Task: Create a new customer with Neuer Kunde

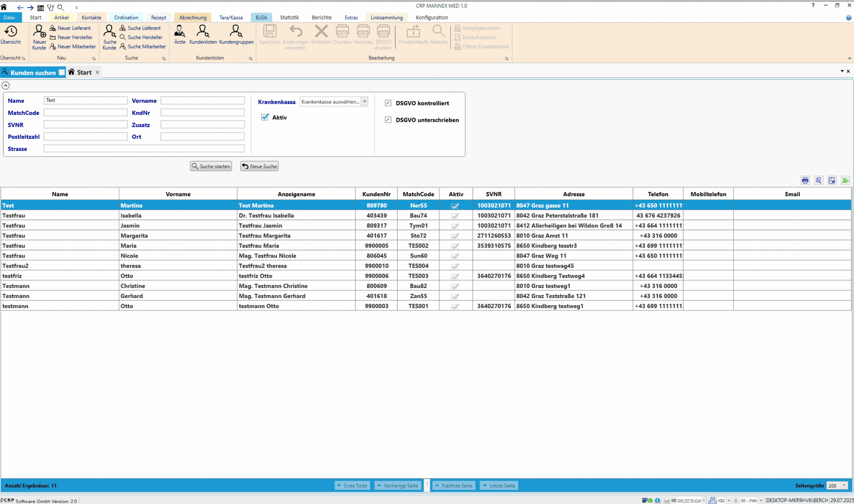Action: pyautogui.click(x=39, y=37)
